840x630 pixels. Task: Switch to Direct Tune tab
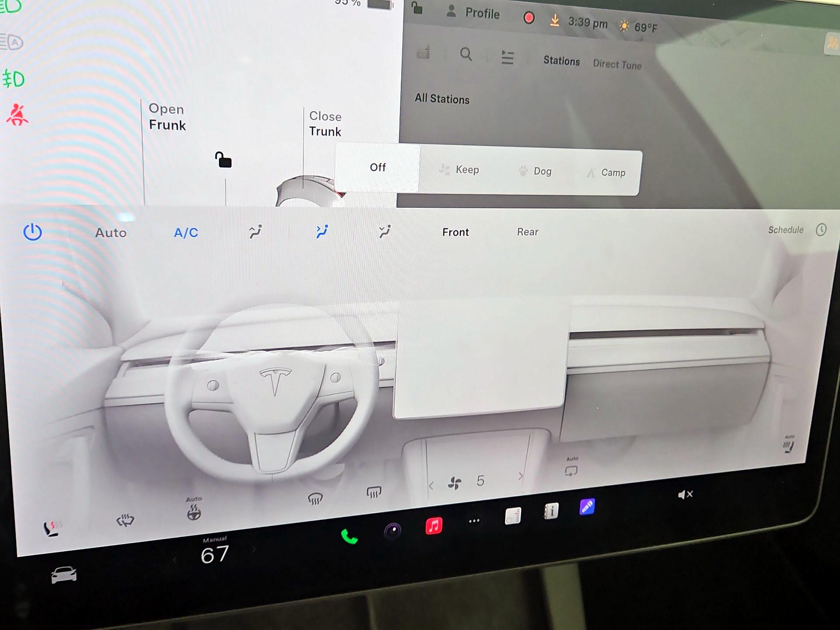617,64
